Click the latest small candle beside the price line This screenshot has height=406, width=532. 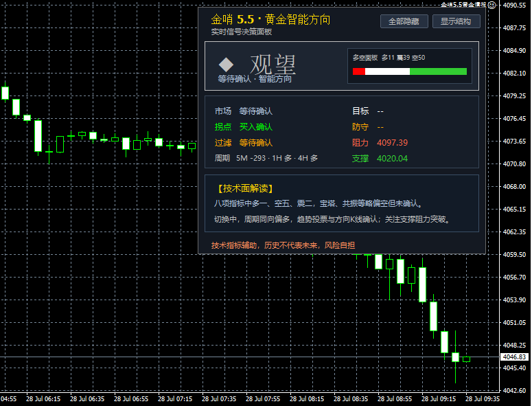tap(467, 359)
